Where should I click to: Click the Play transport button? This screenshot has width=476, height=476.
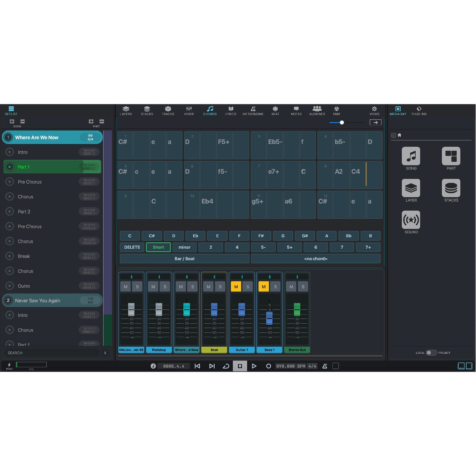click(x=254, y=366)
